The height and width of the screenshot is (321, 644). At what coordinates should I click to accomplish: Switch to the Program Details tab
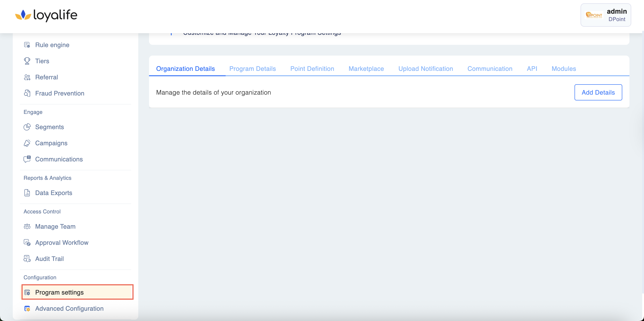coord(253,69)
